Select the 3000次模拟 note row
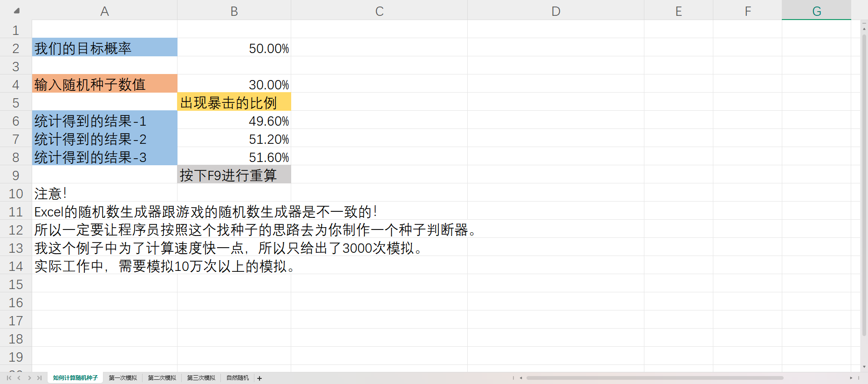868x384 pixels. (228, 248)
